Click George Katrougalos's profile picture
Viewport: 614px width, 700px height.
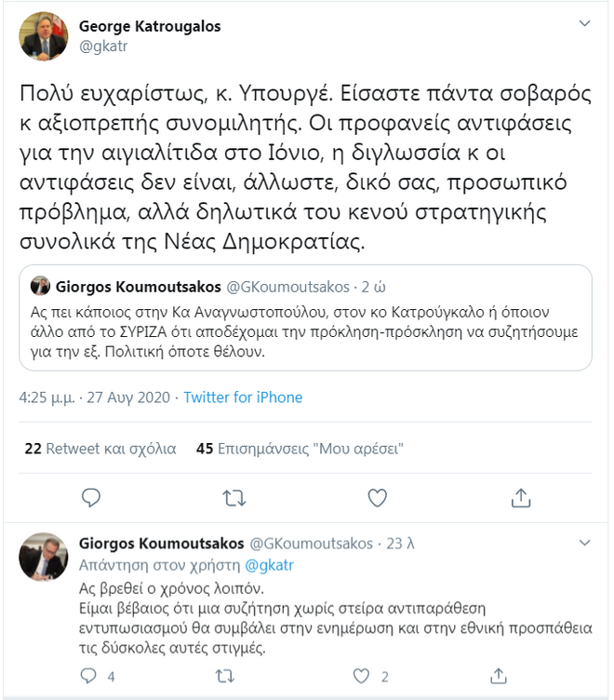point(44,36)
